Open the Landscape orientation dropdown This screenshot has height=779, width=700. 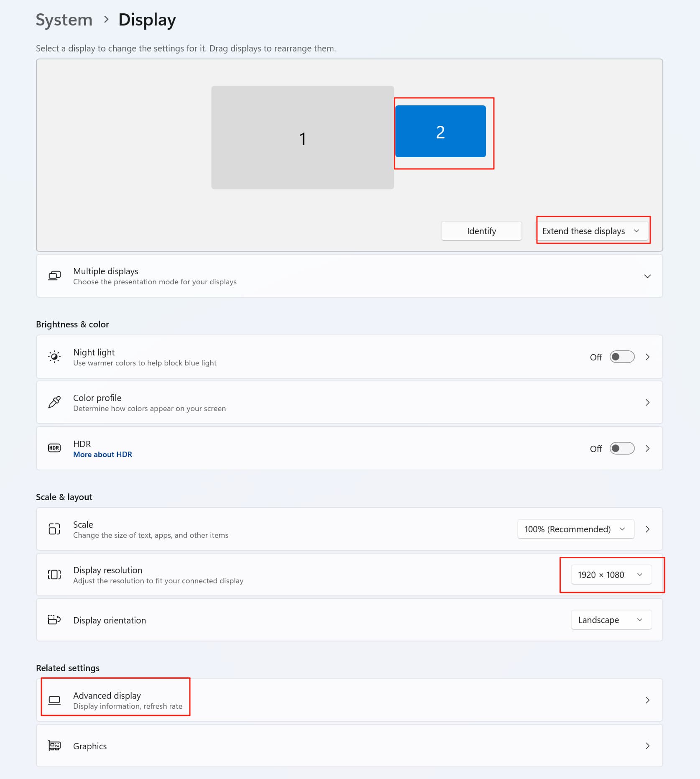click(611, 620)
